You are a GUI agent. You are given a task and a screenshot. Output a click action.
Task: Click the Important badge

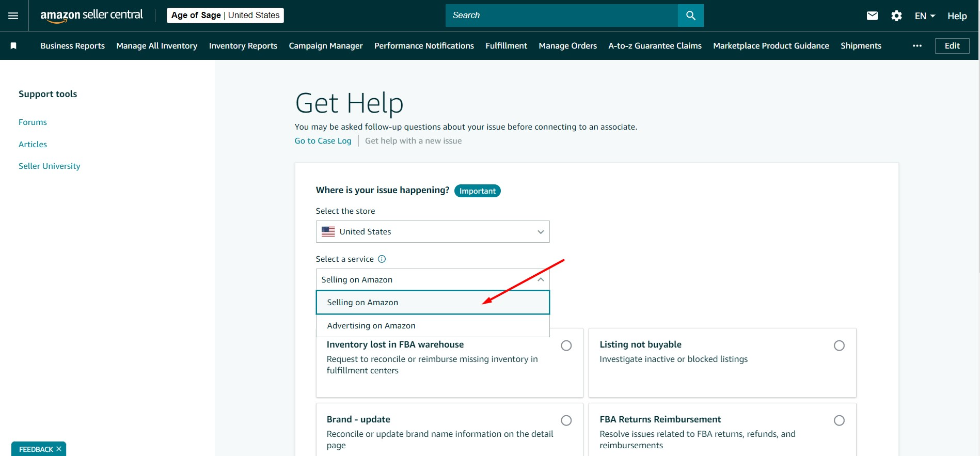point(478,191)
